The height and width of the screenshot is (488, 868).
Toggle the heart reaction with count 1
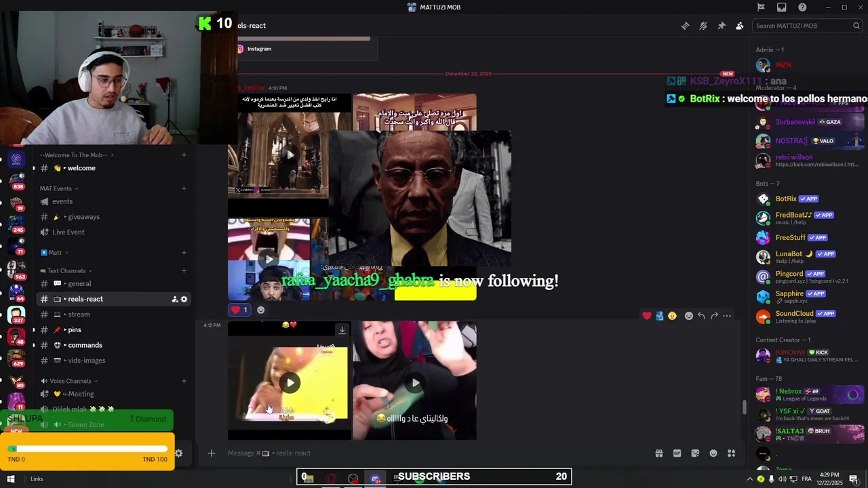pos(240,310)
